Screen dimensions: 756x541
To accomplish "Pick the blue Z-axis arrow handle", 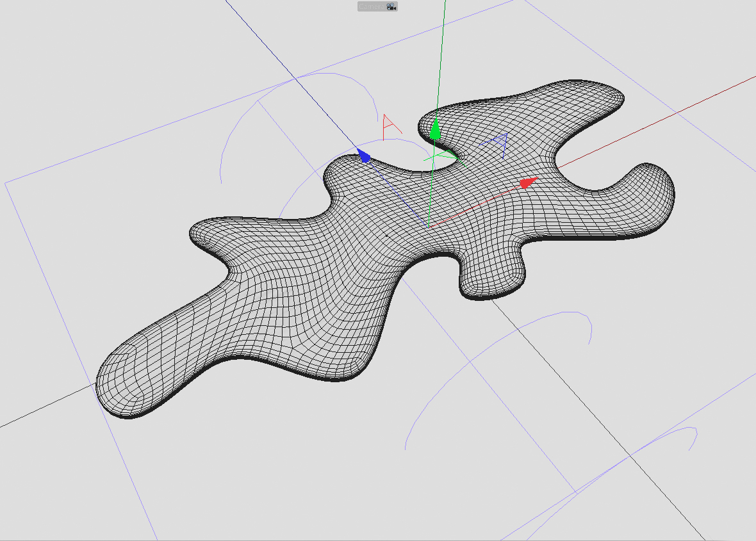I will tap(363, 156).
